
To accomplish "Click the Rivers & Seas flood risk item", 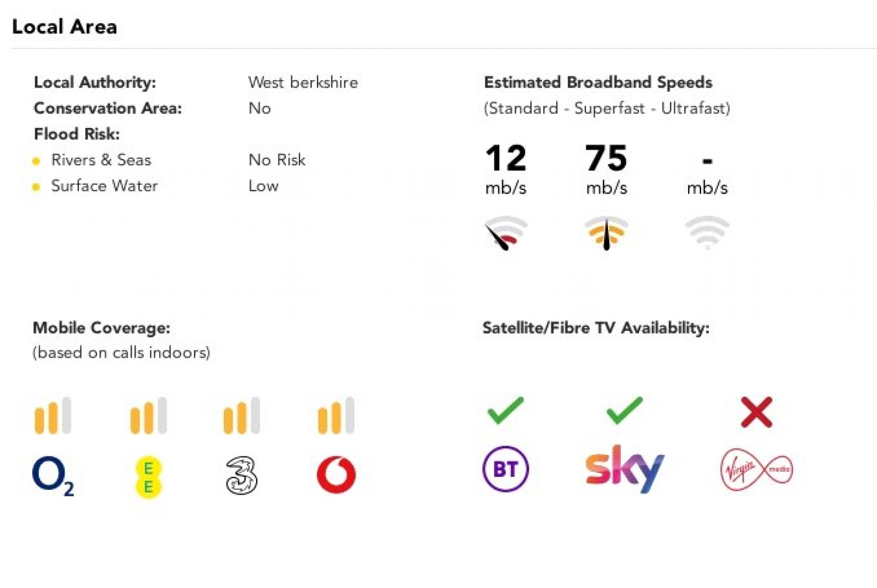I will pos(101,160).
